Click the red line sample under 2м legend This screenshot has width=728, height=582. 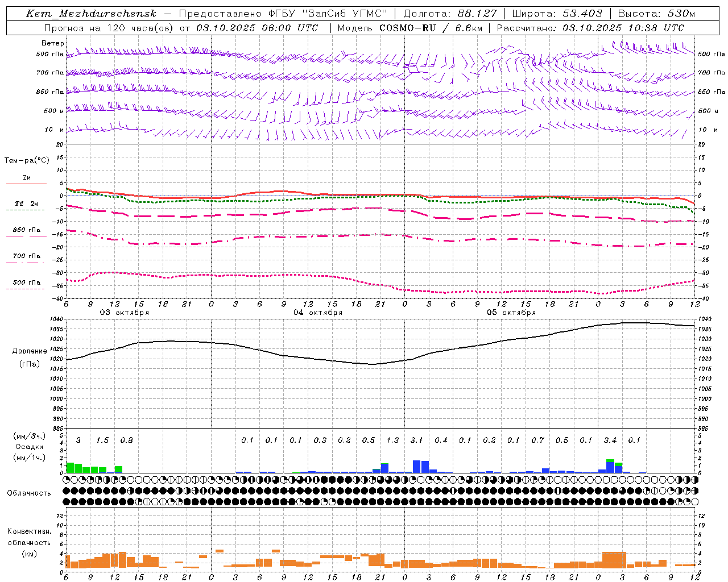point(26,184)
